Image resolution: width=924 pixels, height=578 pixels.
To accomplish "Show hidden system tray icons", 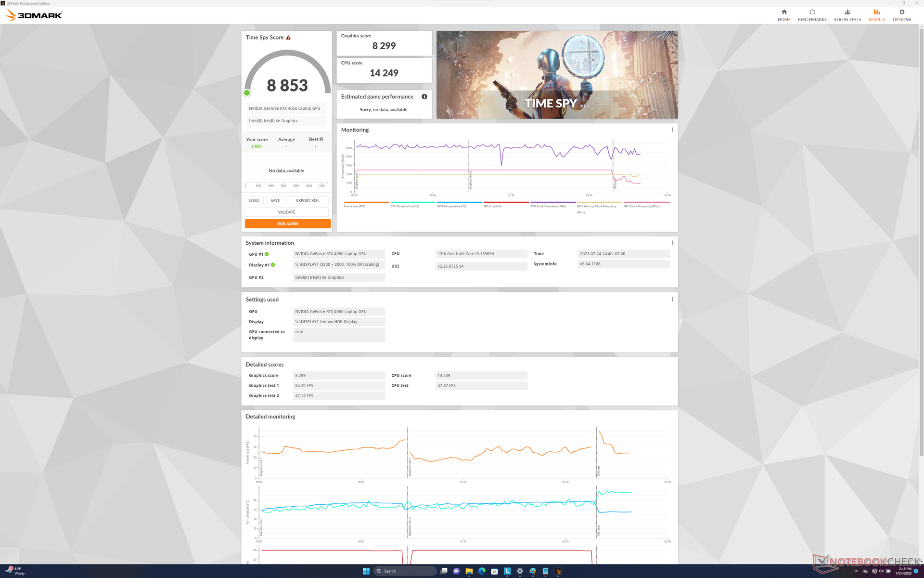I will (x=856, y=571).
